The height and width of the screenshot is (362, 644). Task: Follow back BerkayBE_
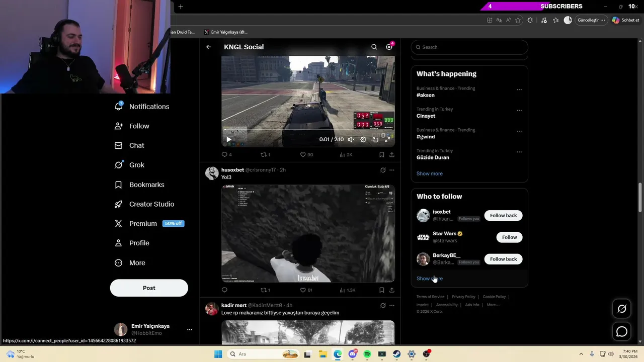[503, 259]
